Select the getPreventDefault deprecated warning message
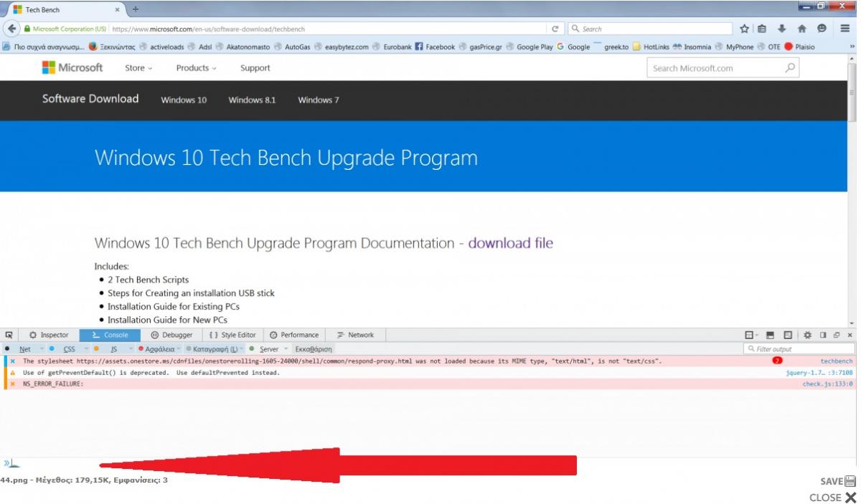This screenshot has width=861, height=504. pos(430,373)
